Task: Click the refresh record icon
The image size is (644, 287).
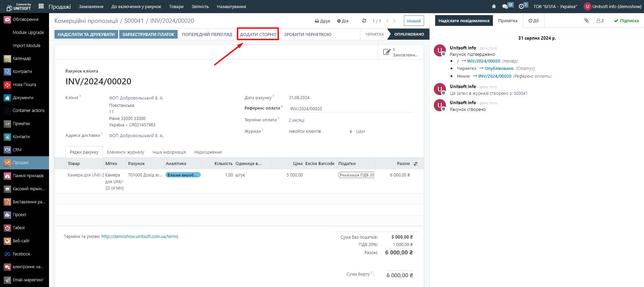Action: coord(364,21)
